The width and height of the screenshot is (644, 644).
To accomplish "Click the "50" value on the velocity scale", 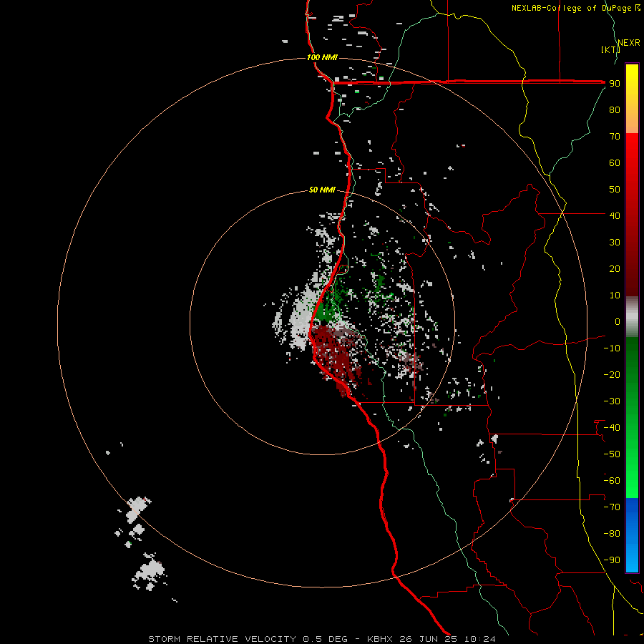I will (x=615, y=190).
